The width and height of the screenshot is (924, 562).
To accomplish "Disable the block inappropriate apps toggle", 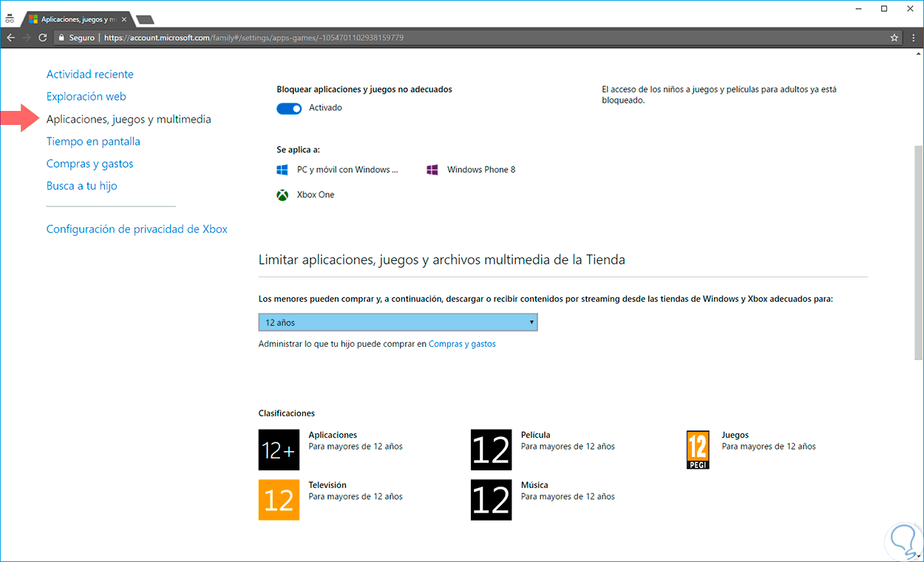I will pyautogui.click(x=289, y=108).
